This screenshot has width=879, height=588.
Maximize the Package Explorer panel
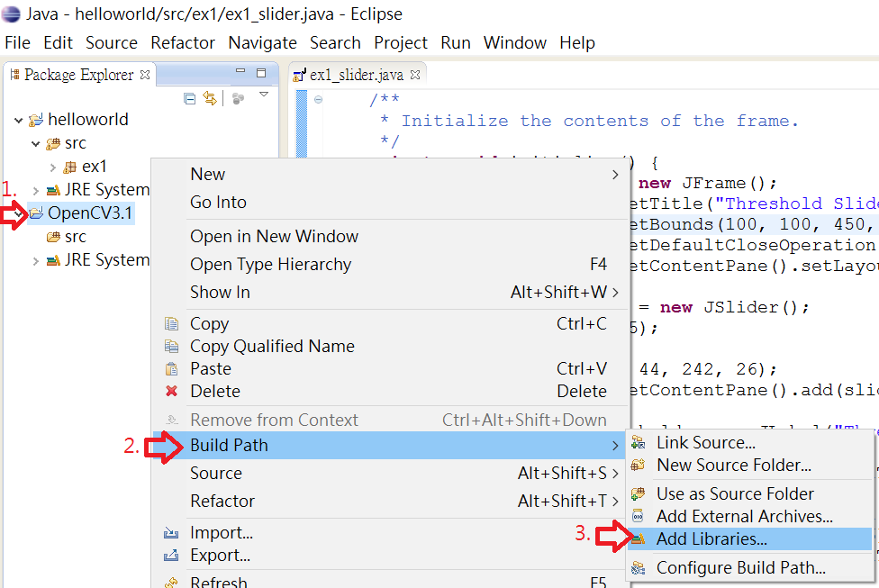[x=261, y=72]
